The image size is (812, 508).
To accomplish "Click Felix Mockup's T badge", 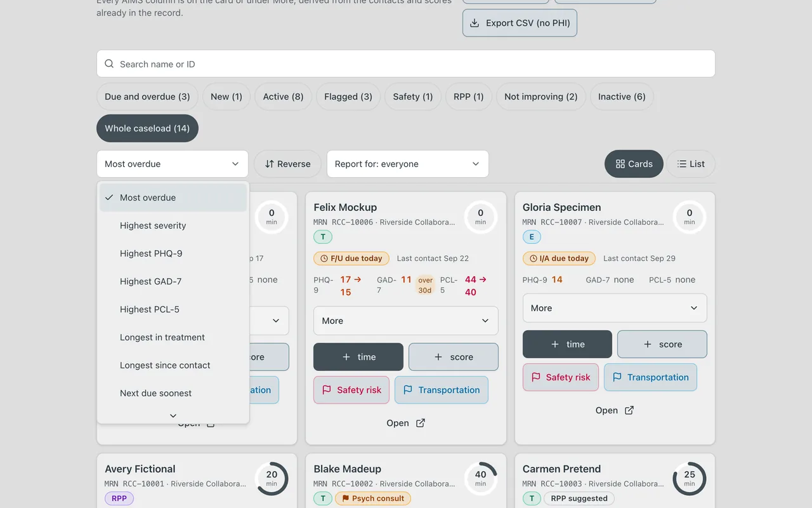I will pos(323,237).
